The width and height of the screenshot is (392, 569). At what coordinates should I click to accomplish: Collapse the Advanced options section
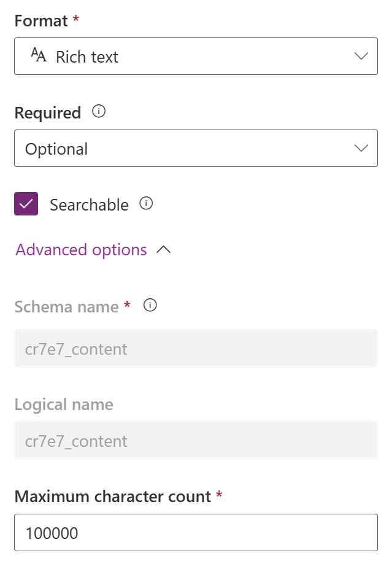(x=82, y=250)
